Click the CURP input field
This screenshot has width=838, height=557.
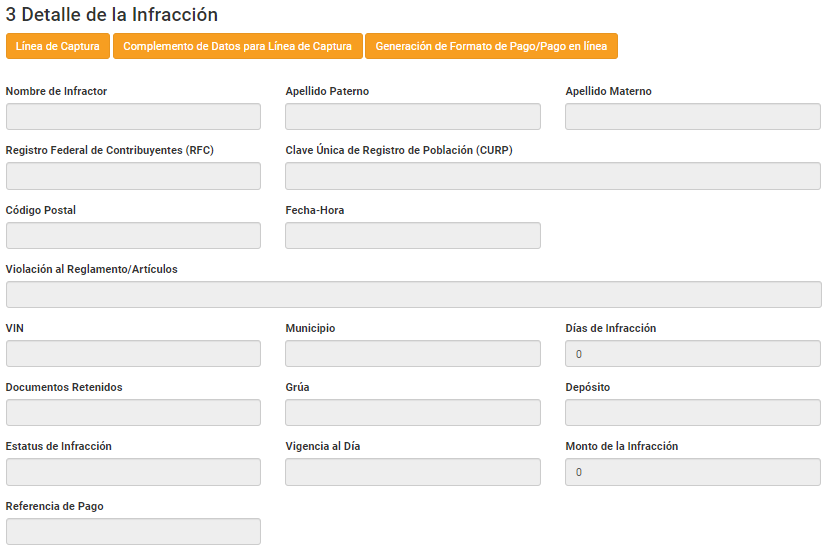point(552,176)
